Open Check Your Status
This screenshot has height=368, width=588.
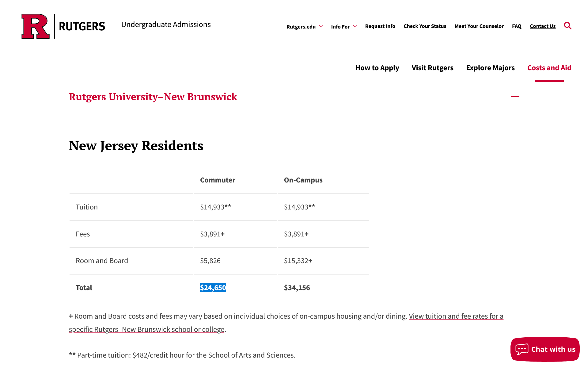425,26
